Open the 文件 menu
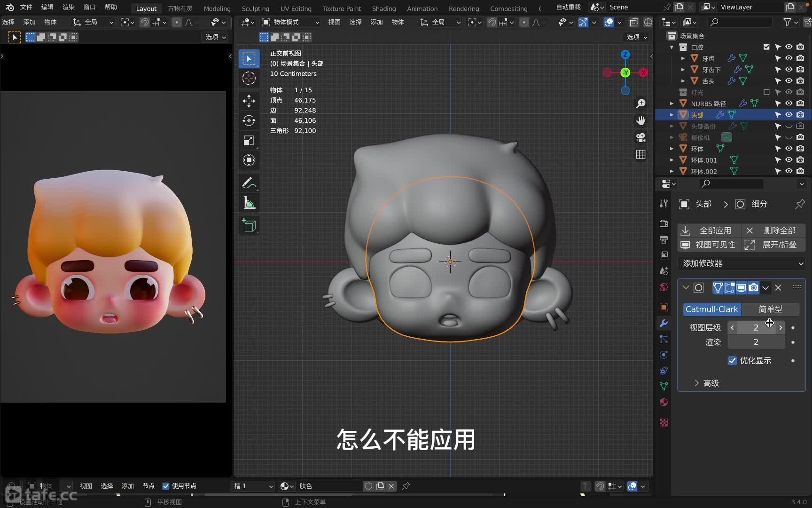The image size is (812, 508). pos(26,7)
